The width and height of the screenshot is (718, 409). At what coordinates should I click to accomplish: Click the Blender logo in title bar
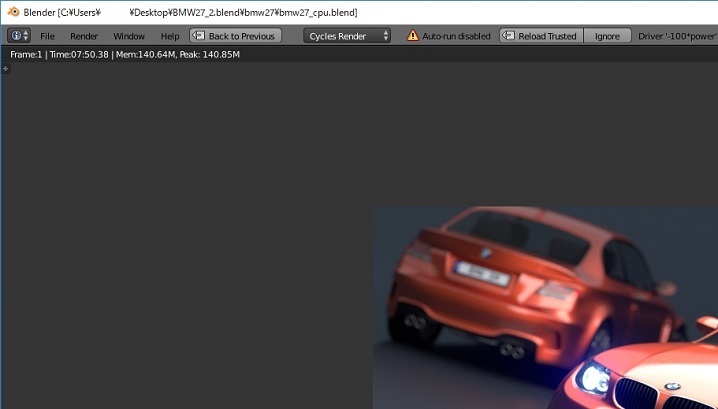coord(13,11)
